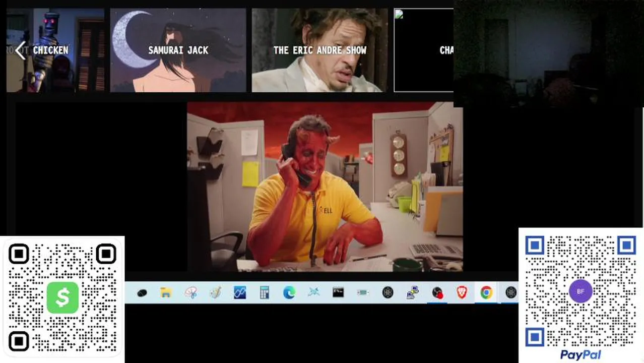The width and height of the screenshot is (644, 363).
Task: Open the airplane app taskbar icon
Action: 313,292
